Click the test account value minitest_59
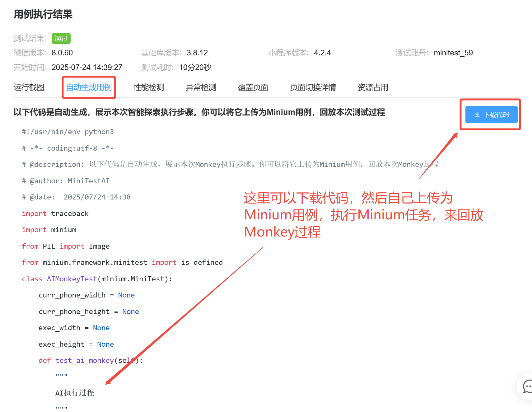 click(453, 53)
